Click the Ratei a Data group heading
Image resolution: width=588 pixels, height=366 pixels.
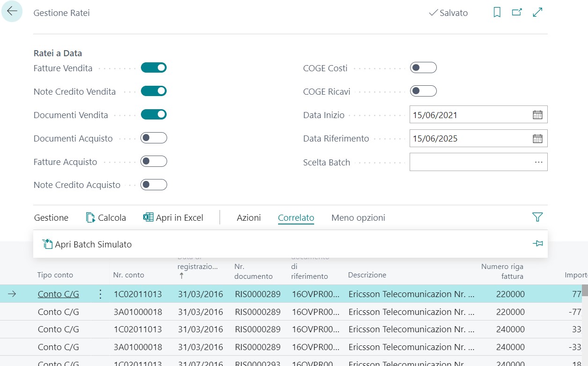coord(58,53)
